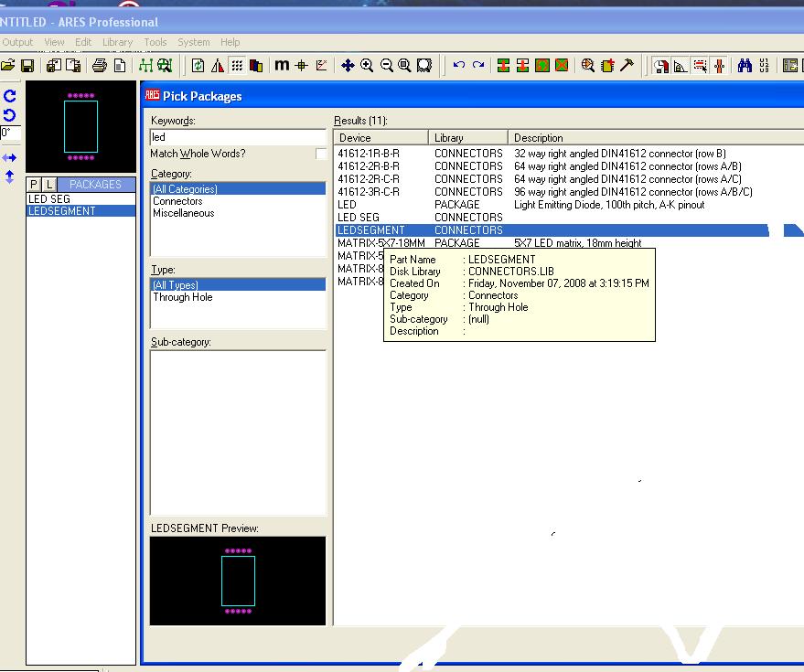Screen dimensions: 804x672
Task: Select Miscellaneous category filter
Action: click(x=183, y=213)
